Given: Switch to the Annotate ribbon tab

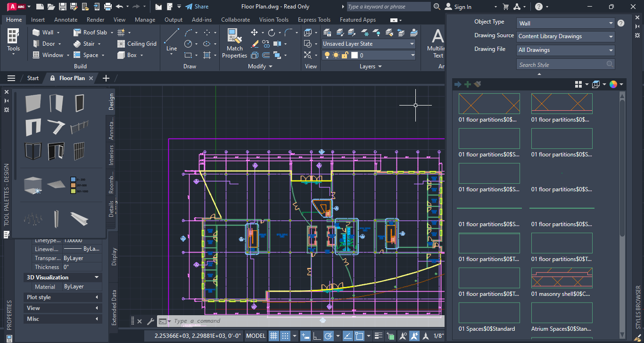Looking at the screenshot, I should [66, 20].
